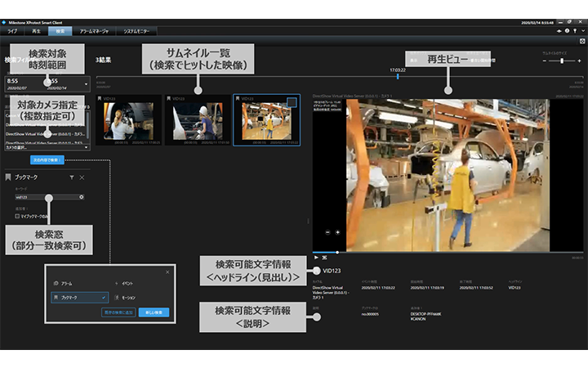Clear the vid123 keyword field

(x=82, y=197)
